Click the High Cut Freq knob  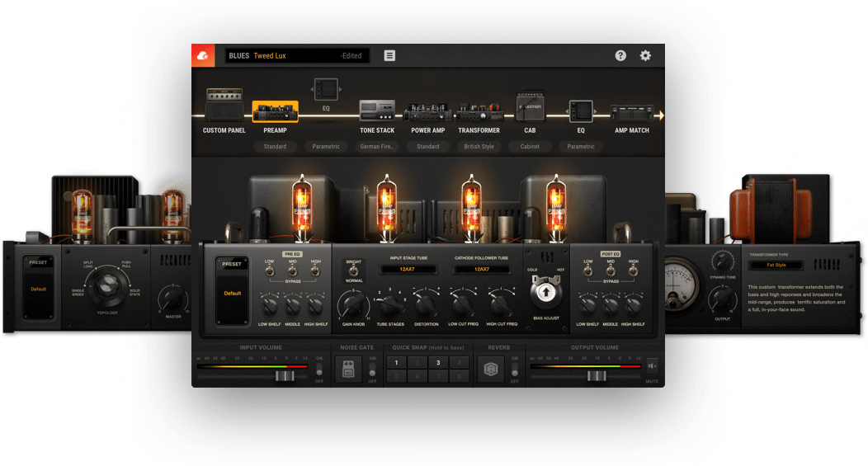click(501, 304)
